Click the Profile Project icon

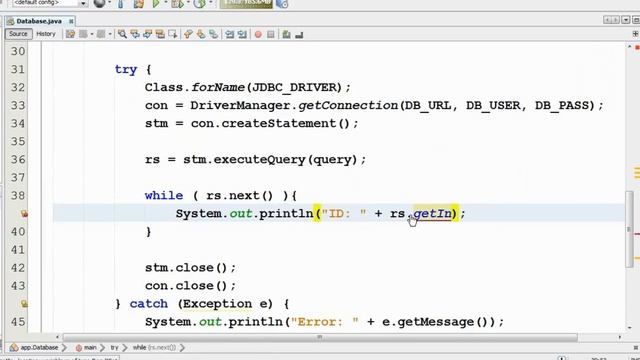[x=199, y=4]
